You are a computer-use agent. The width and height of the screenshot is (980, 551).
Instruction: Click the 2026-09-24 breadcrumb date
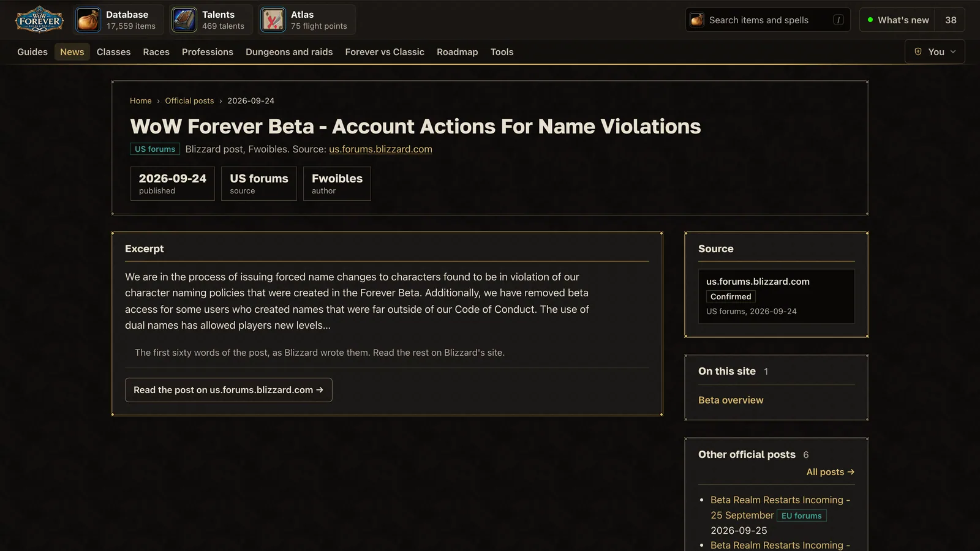(251, 100)
